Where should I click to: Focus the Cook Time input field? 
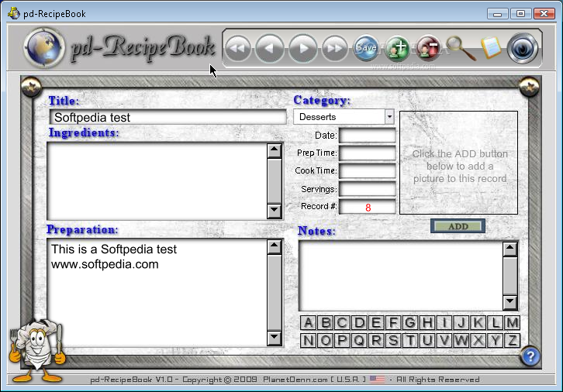[368, 171]
